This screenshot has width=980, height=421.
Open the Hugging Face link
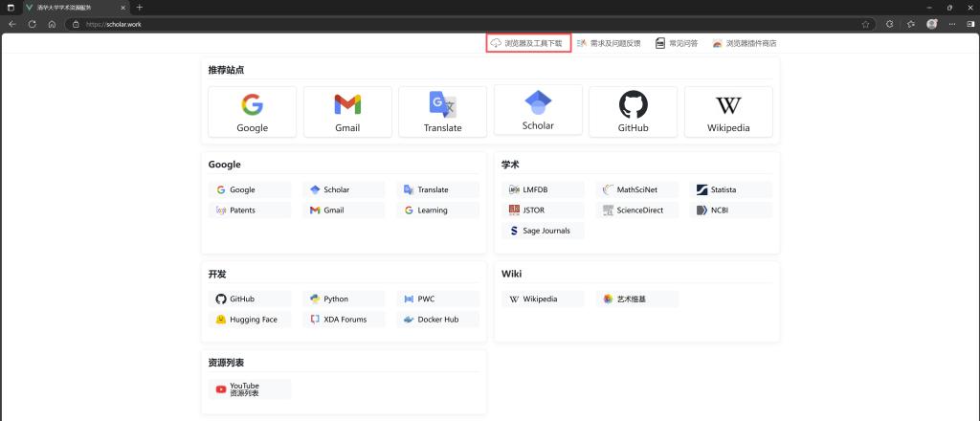point(250,320)
